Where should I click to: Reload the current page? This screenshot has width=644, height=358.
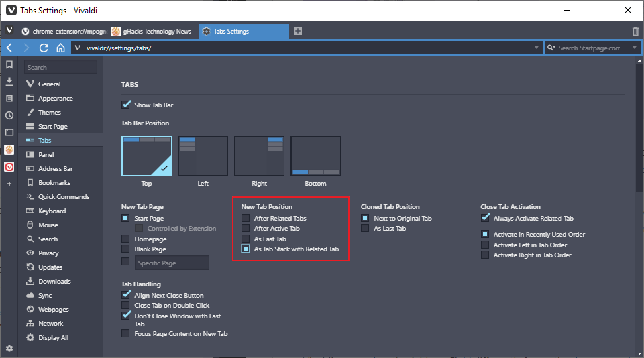pyautogui.click(x=44, y=48)
